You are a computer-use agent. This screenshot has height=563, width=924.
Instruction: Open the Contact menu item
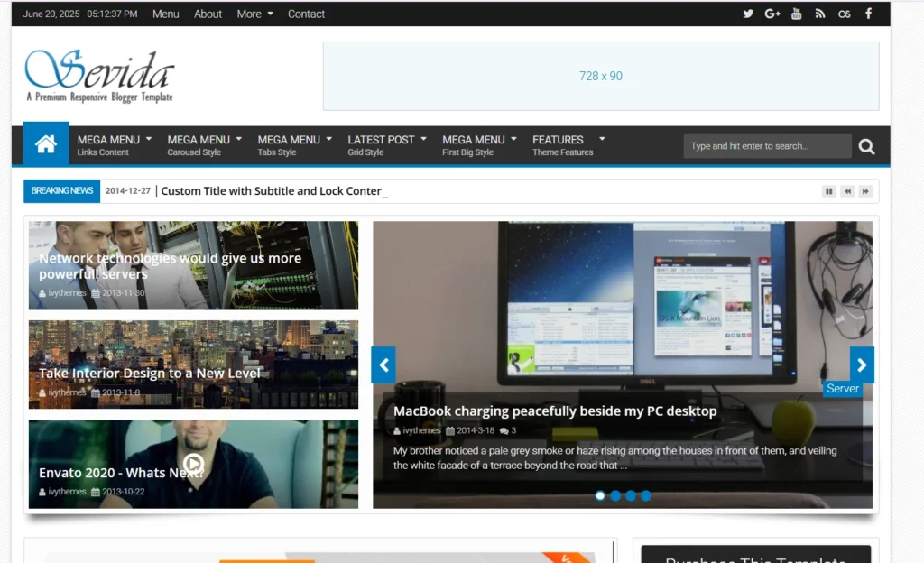[306, 14]
